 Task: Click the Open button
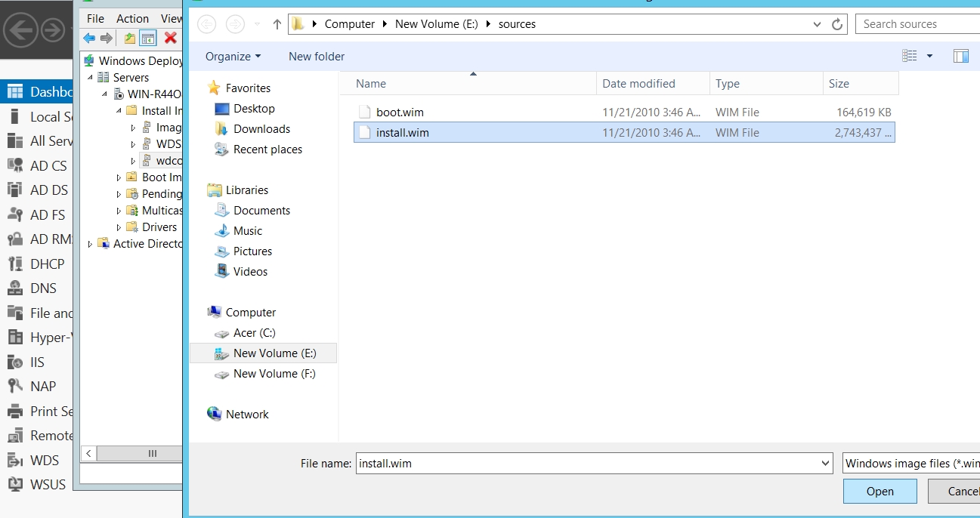click(x=880, y=492)
